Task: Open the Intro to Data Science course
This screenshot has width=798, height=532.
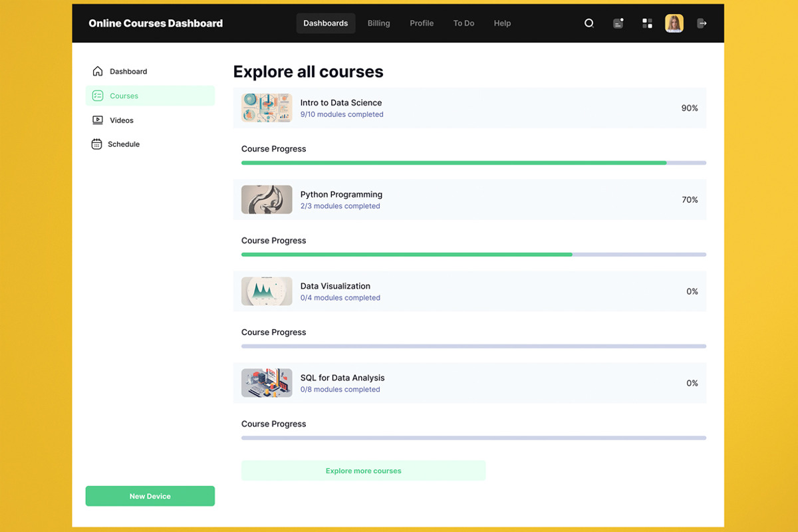Action: [x=469, y=108]
